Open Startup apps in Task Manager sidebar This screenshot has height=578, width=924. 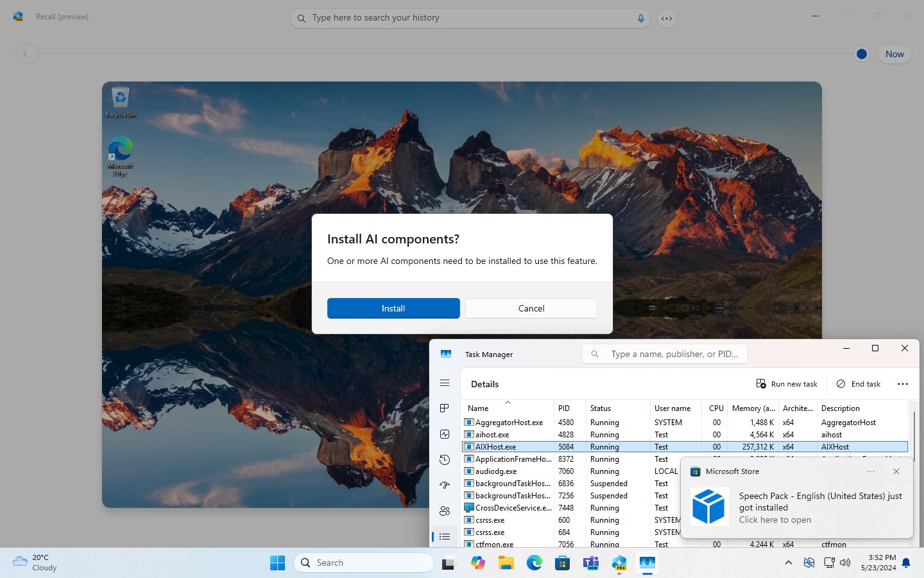[x=445, y=486]
